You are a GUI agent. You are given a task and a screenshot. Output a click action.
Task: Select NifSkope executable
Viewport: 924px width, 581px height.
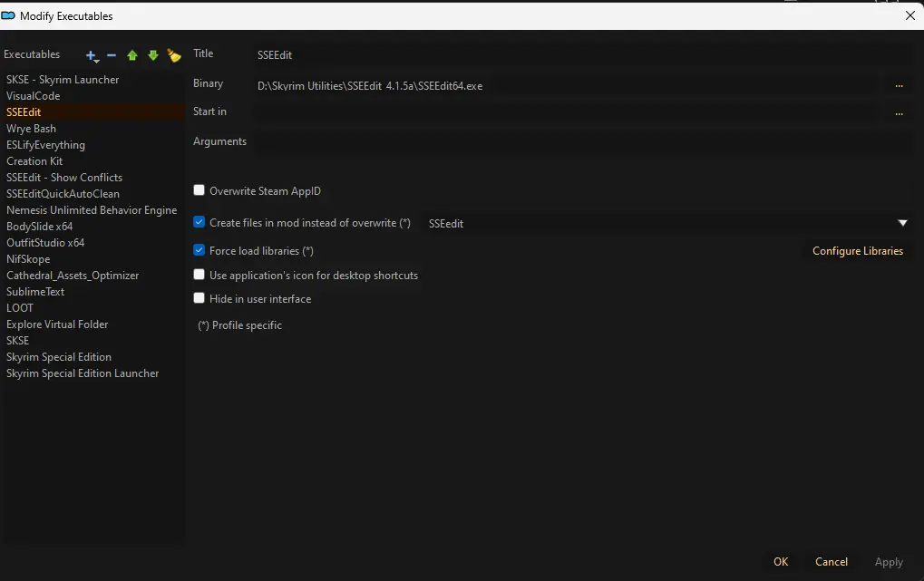pos(92,259)
